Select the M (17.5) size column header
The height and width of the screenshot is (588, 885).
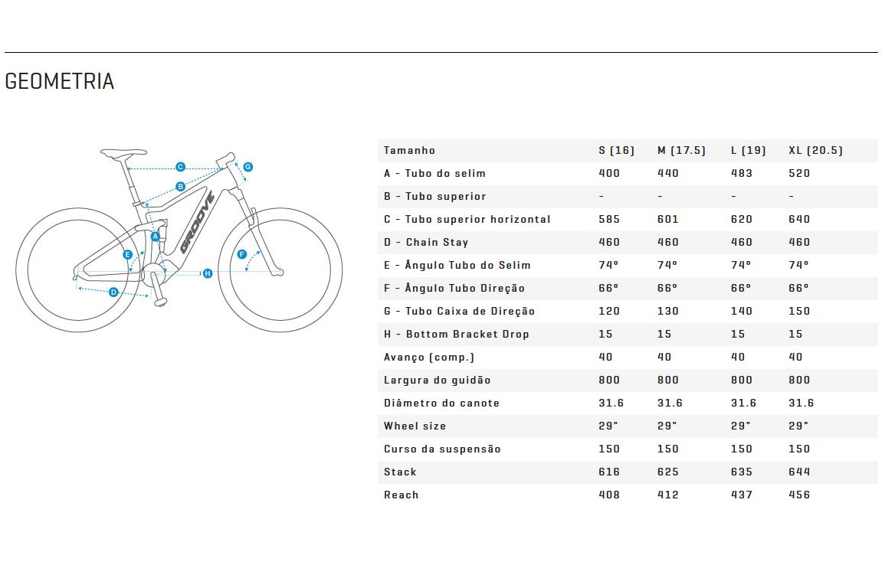681,151
